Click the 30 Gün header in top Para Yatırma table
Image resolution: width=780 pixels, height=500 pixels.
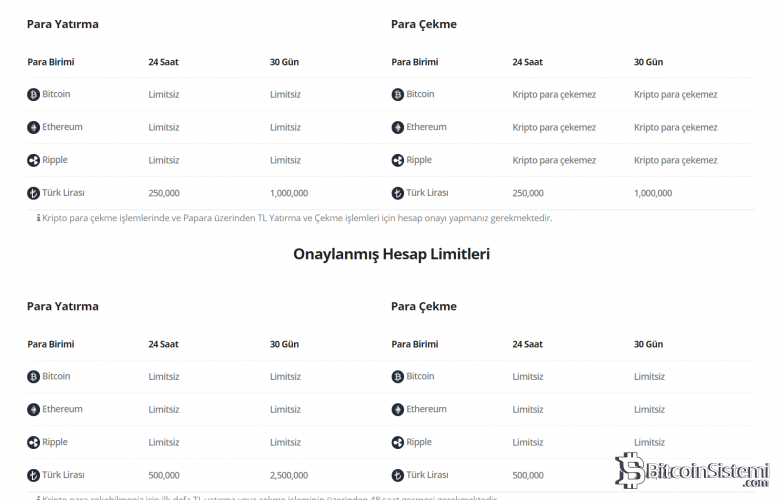tap(284, 62)
